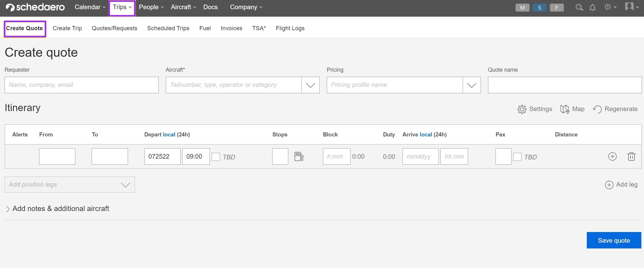Open the itinerary Map view
The height and width of the screenshot is (268, 644).
pyautogui.click(x=572, y=109)
